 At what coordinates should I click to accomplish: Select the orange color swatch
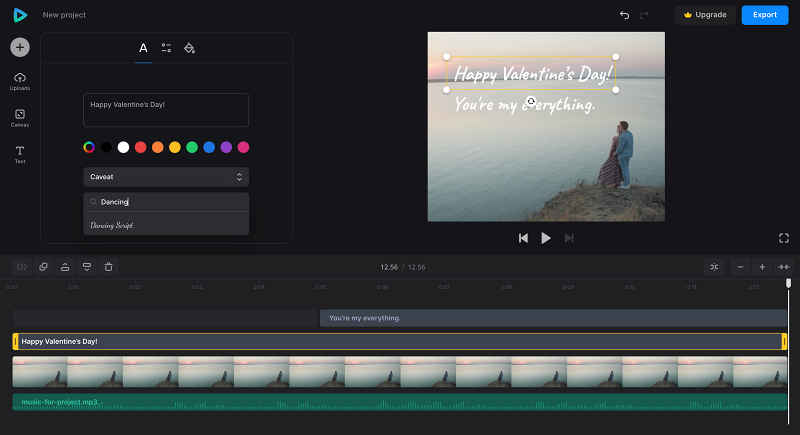158,147
